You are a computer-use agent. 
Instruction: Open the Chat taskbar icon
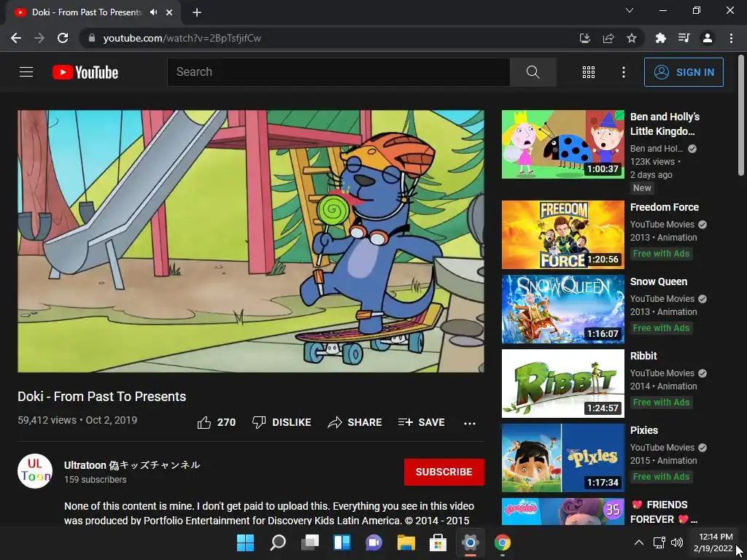coord(374,542)
